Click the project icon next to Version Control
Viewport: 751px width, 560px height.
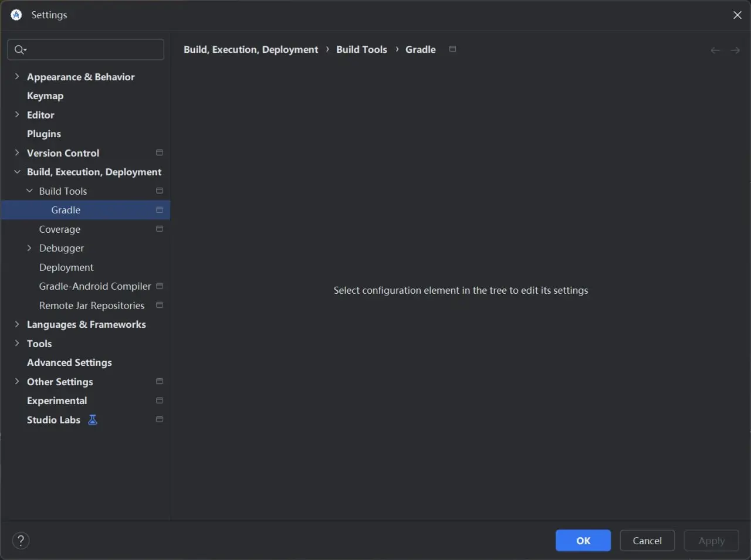pyautogui.click(x=159, y=153)
